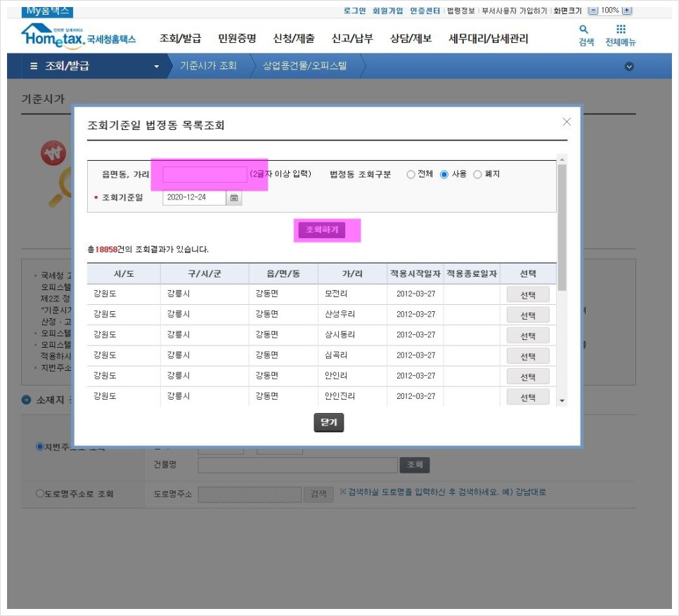Image resolution: width=679 pixels, height=616 pixels.
Task: Open the 조회/발급 dropdown in the blue bar
Action: tap(158, 67)
